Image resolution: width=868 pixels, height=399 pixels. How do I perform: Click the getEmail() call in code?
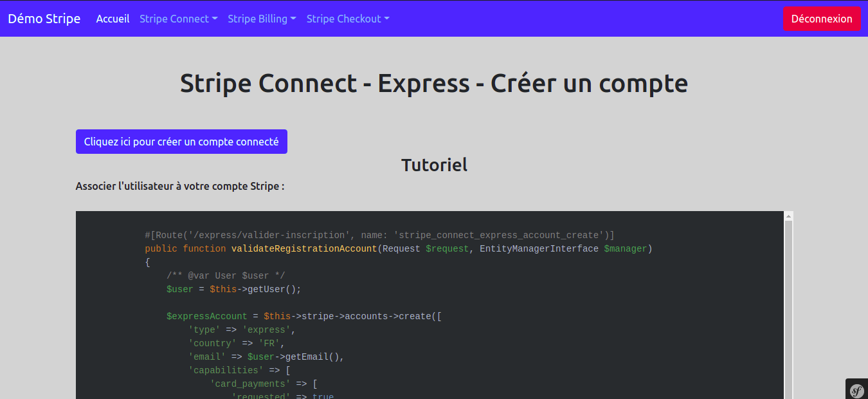314,357
